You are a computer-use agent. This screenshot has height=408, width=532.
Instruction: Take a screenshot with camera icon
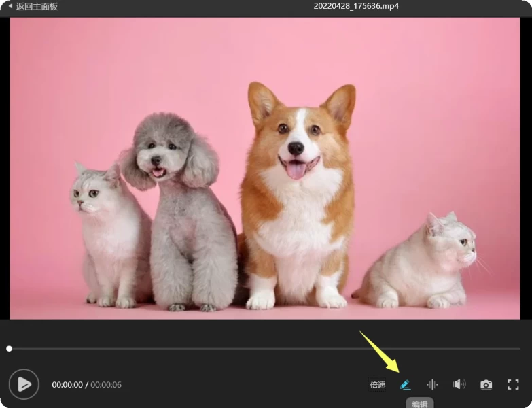tap(486, 385)
